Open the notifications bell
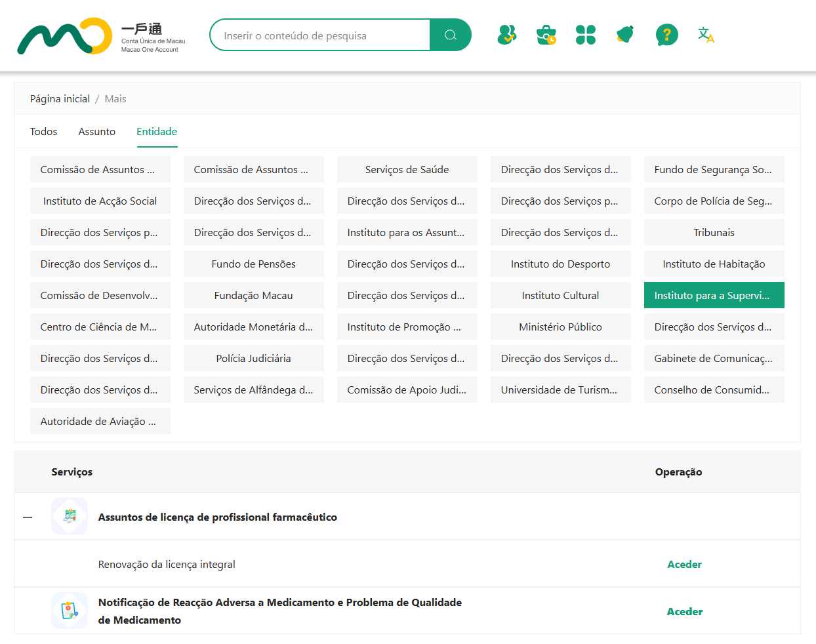Viewport: 816px width, 644px height. (x=625, y=35)
